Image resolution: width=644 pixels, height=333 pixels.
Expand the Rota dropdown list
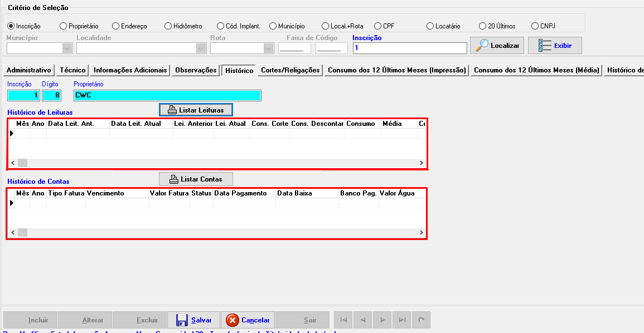268,48
